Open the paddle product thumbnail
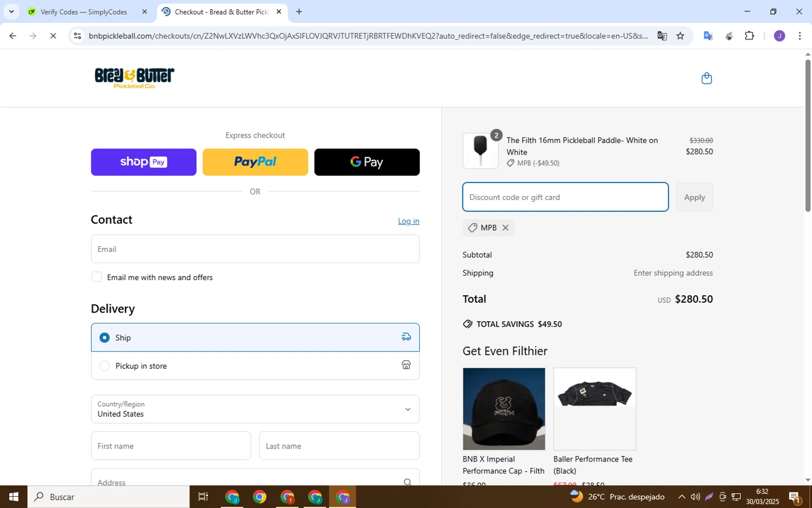812x508 pixels. click(480, 151)
